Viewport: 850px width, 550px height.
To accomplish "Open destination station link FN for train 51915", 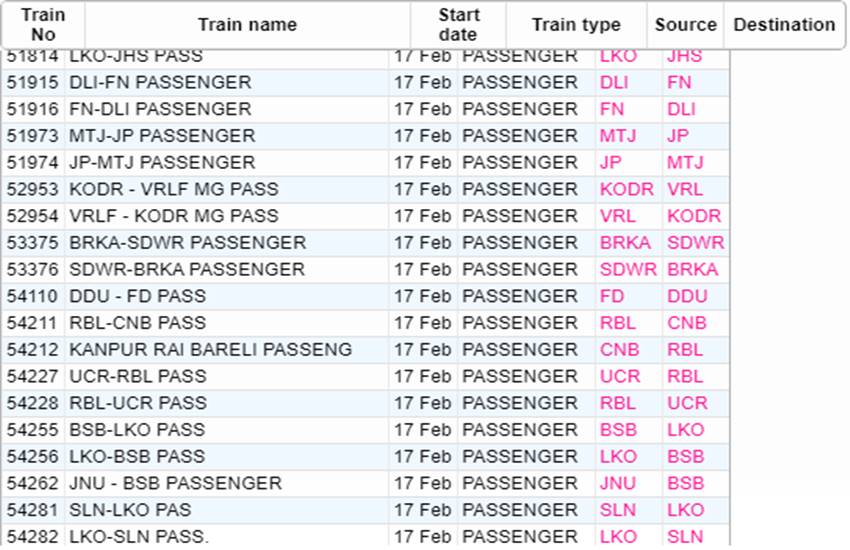I will (679, 82).
